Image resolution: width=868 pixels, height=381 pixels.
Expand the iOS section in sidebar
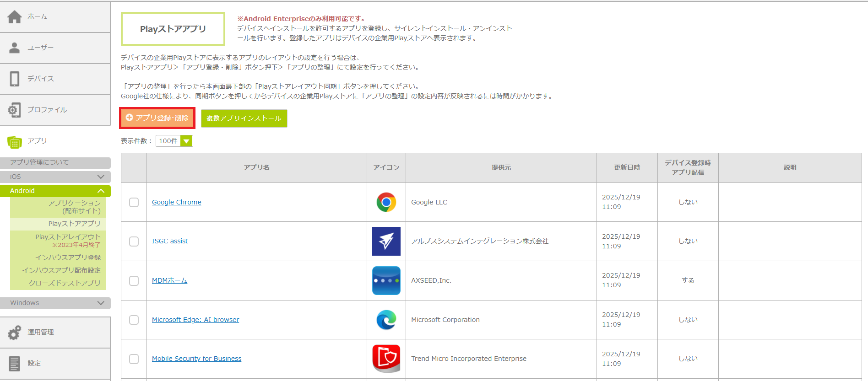pyautogui.click(x=100, y=177)
